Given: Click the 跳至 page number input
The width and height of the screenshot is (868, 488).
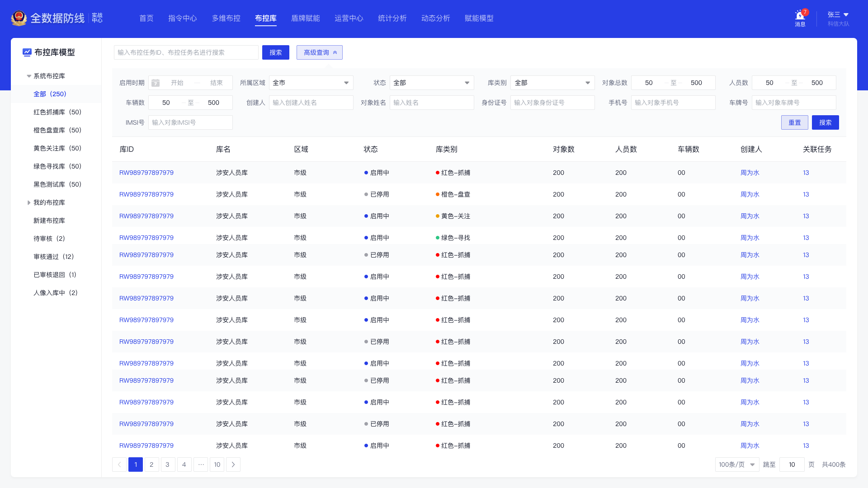Looking at the screenshot, I should (x=792, y=465).
